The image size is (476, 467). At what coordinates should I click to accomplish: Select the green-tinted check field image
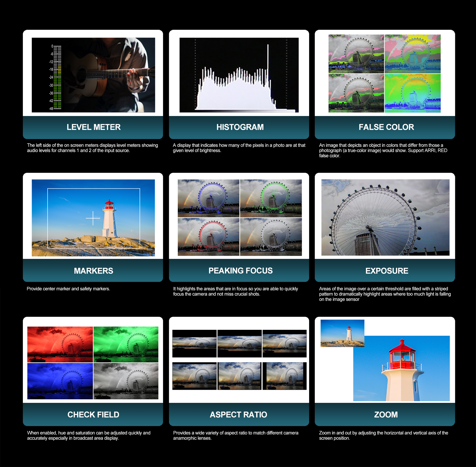point(126,344)
